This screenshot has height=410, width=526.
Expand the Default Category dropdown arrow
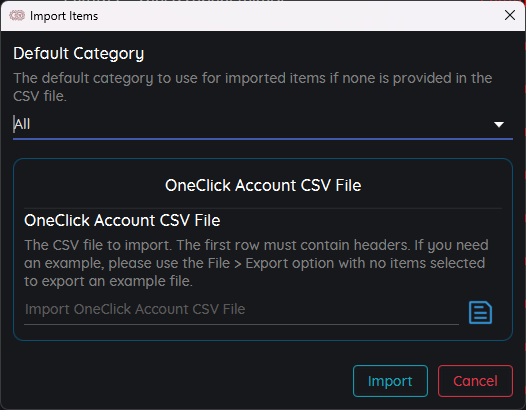click(x=499, y=124)
